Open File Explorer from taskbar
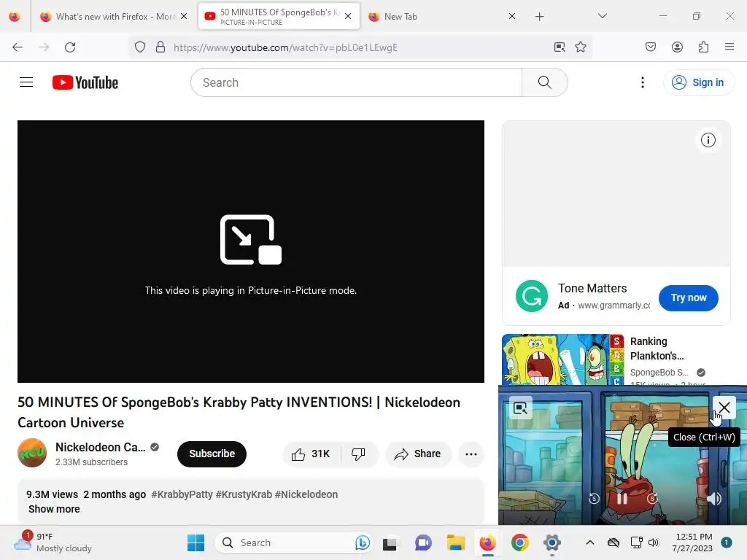The image size is (747, 560). tap(455, 542)
